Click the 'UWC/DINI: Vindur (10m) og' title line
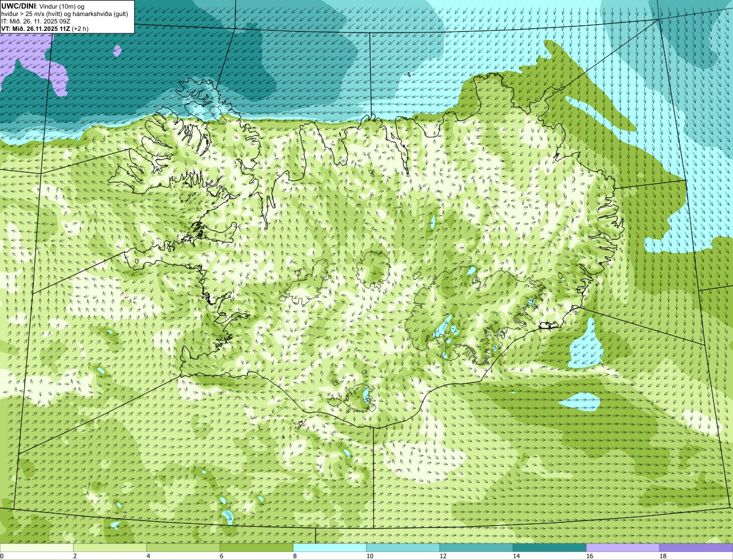 (x=43, y=6)
